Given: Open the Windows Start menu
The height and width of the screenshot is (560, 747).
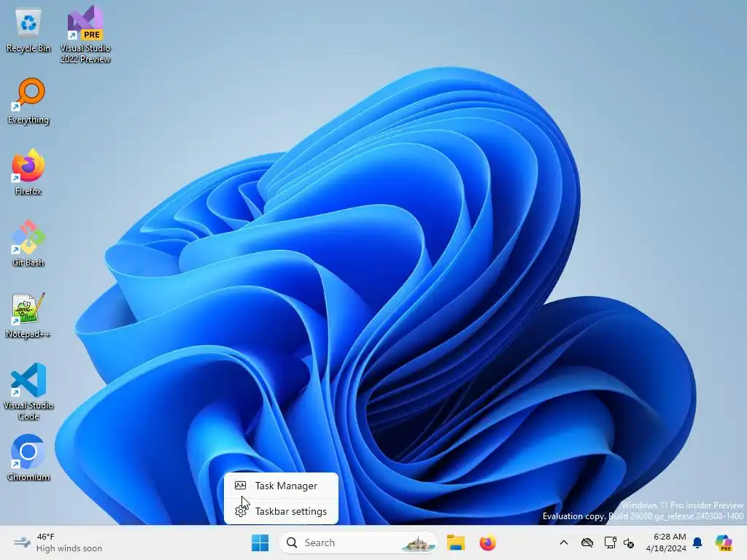Looking at the screenshot, I should [260, 542].
